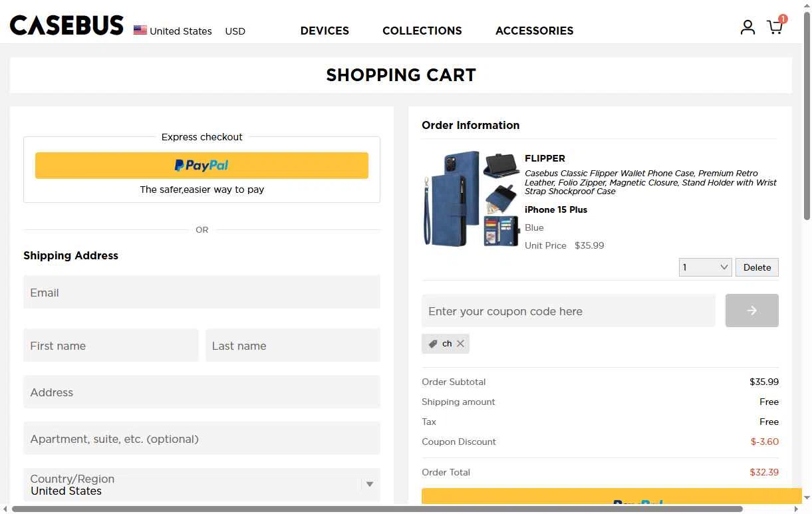Open the FLIPPER product title

pyautogui.click(x=545, y=158)
